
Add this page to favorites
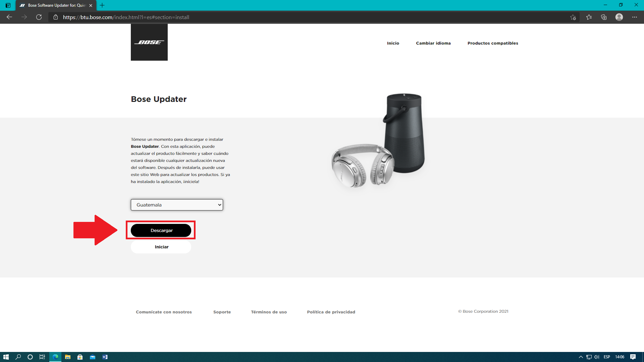click(x=573, y=17)
